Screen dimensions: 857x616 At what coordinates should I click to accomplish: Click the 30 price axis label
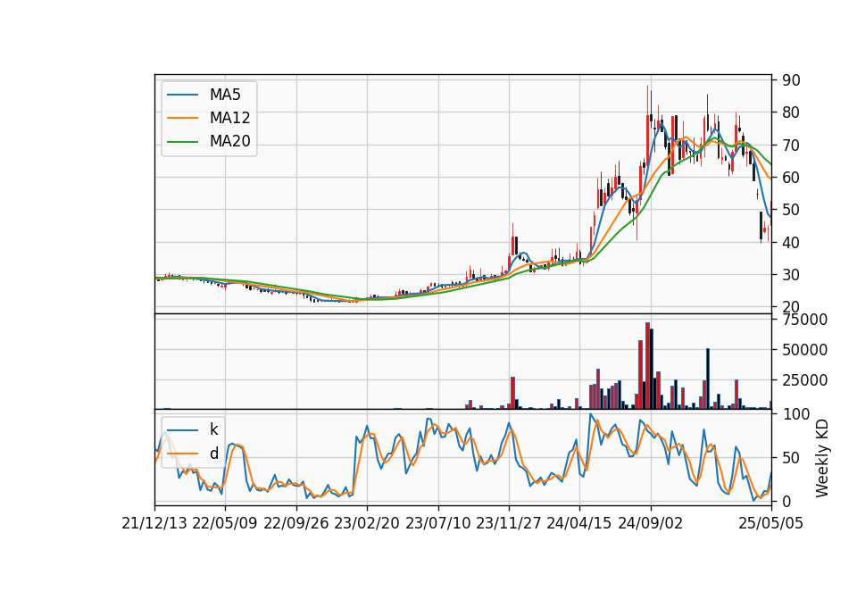click(791, 275)
